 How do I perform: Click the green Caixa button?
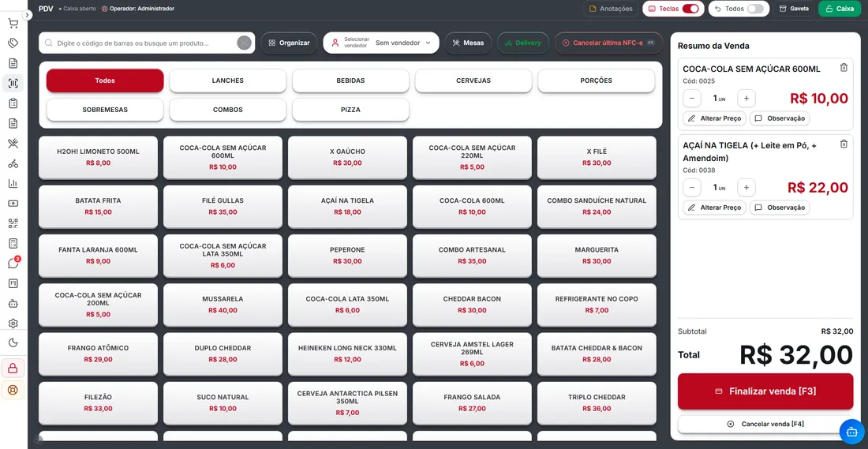pyautogui.click(x=840, y=9)
